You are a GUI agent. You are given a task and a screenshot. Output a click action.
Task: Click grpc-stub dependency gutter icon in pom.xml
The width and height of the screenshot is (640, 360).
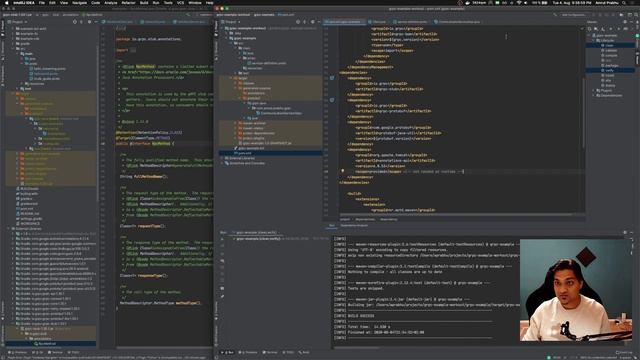[332, 78]
